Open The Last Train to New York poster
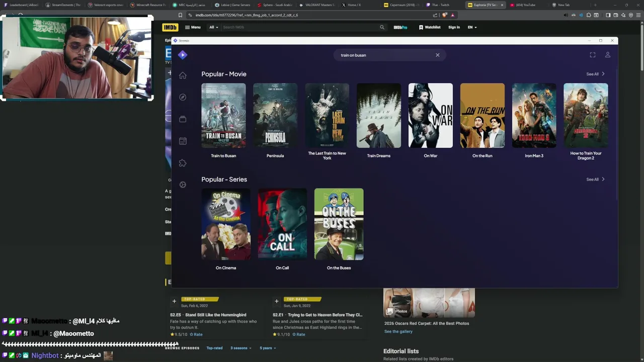Image resolution: width=644 pixels, height=362 pixels. point(327,116)
